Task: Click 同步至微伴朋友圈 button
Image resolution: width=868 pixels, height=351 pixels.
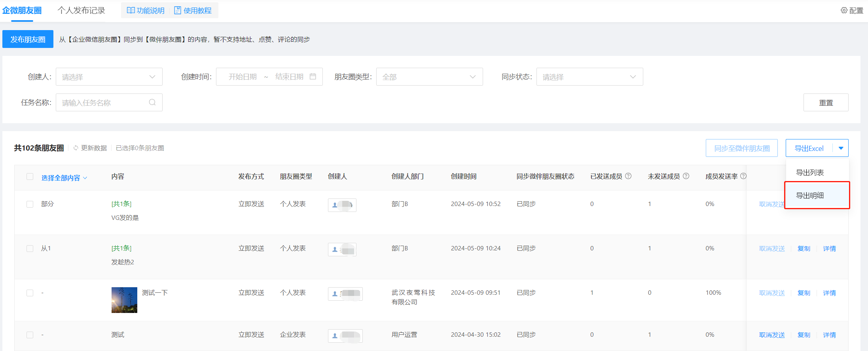Action: [742, 148]
